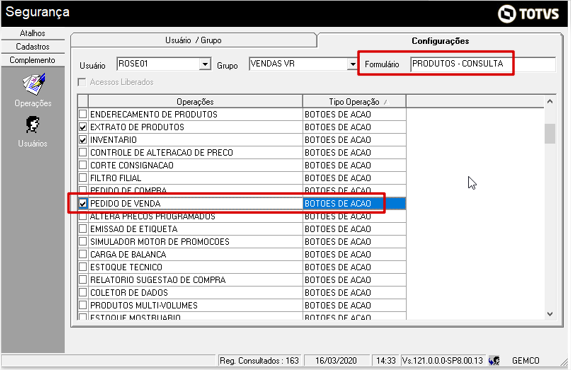Select EMISSAO DE ETIQUETA row text

134,229
